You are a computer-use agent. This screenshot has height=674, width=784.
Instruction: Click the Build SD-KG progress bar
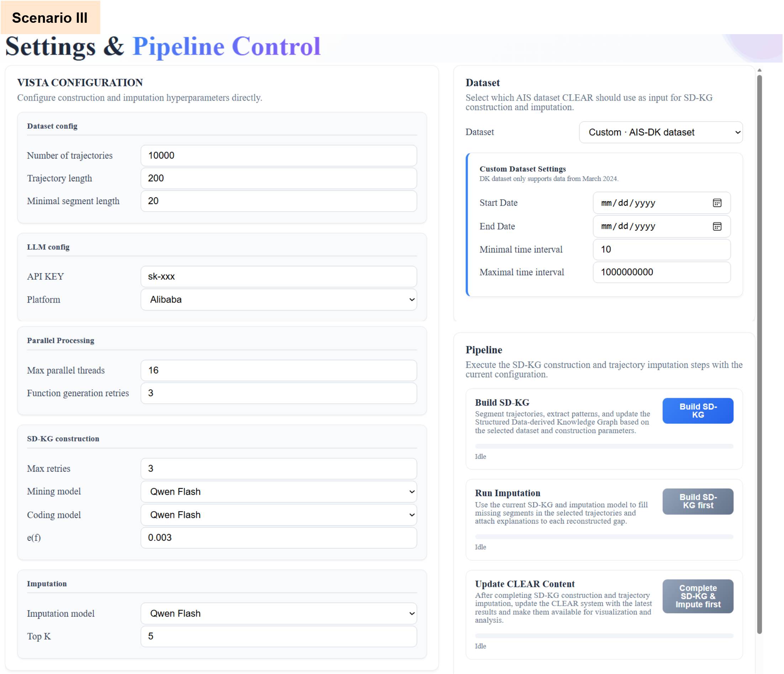click(604, 446)
